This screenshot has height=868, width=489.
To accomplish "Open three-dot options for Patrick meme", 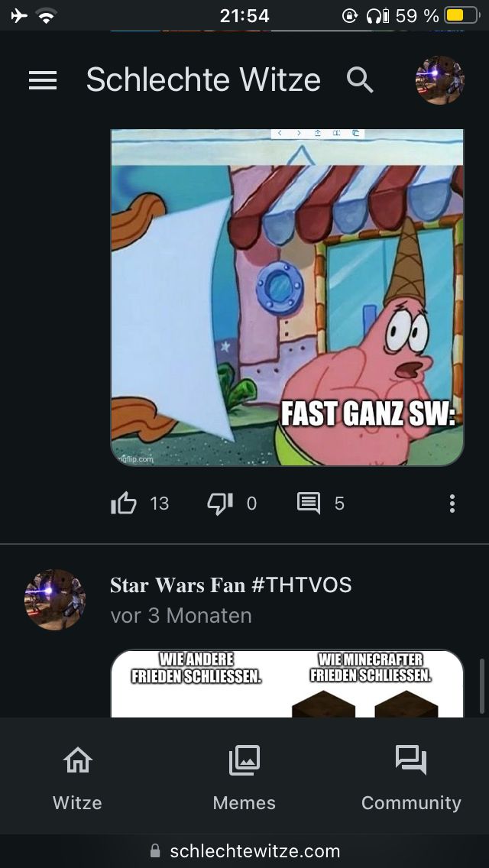I will [452, 504].
